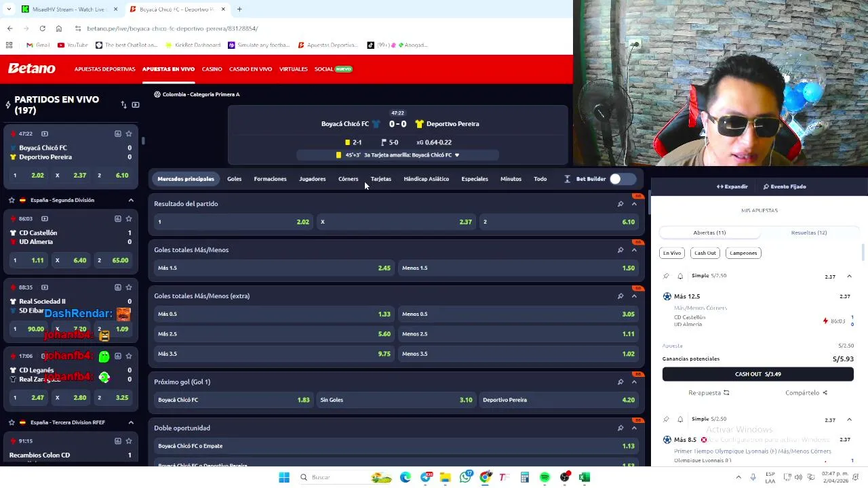Favorite the CD Leganés match
Viewport: 868px width, 488px height.
129,356
